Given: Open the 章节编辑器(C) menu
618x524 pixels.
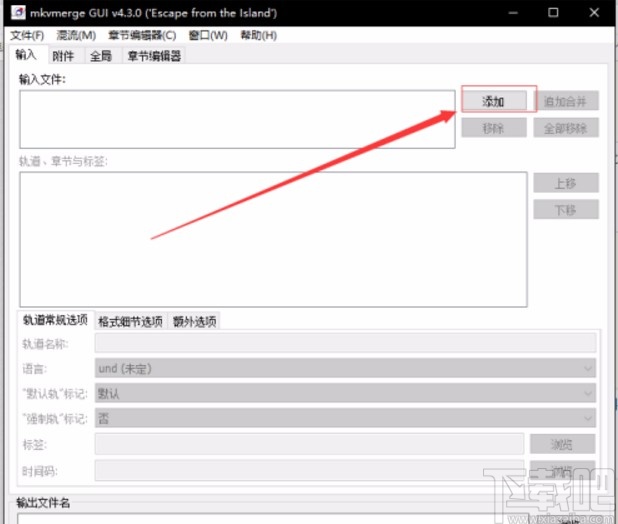Looking at the screenshot, I should tap(142, 35).
